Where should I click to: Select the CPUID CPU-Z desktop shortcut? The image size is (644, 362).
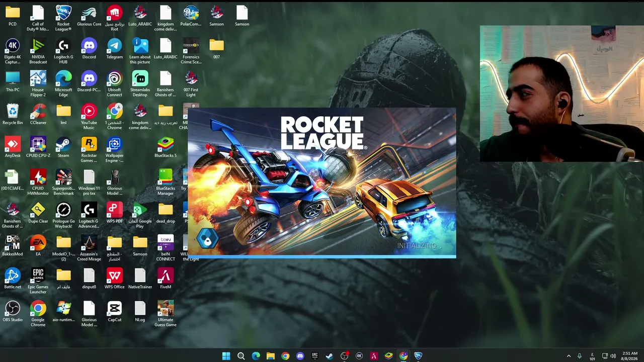[38, 147]
